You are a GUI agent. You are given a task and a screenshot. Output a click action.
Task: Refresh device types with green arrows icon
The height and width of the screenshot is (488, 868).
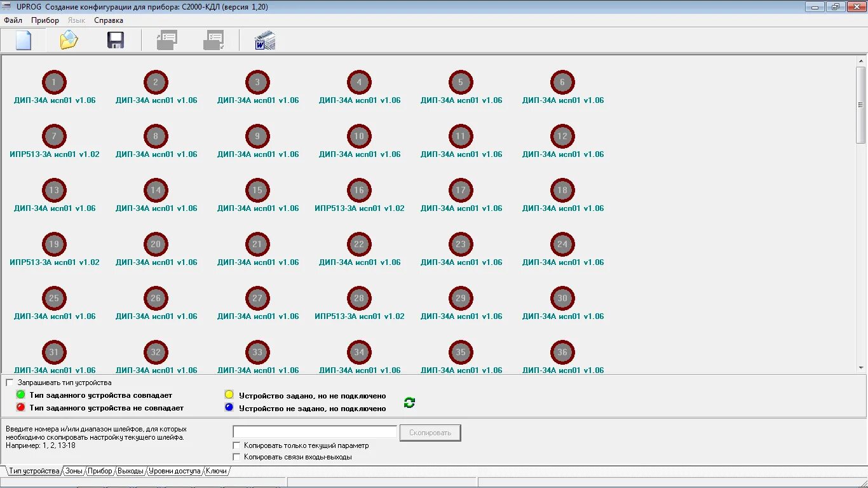(x=410, y=402)
